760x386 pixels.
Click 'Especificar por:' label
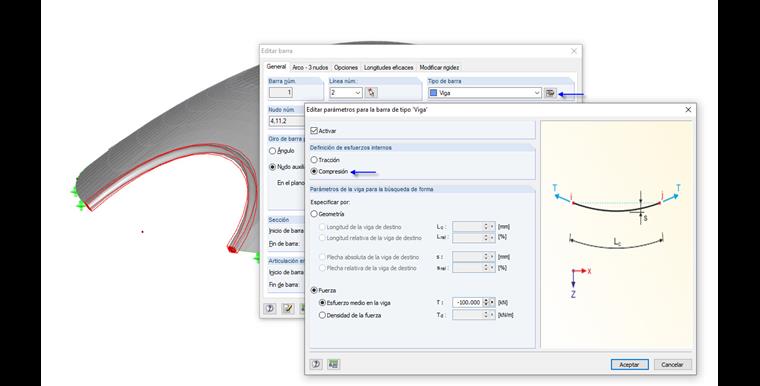(330, 202)
